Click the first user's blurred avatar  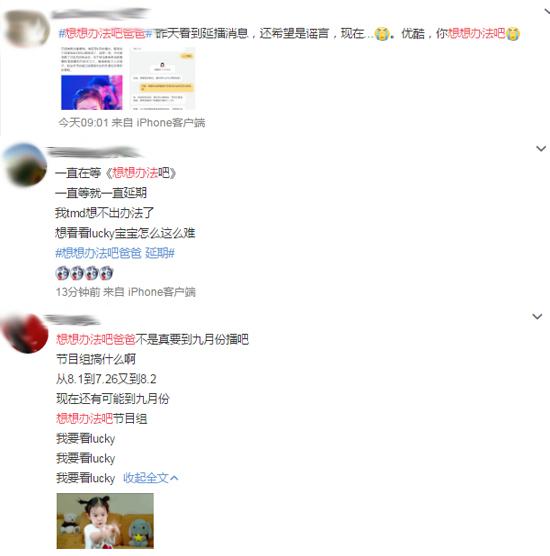click(27, 28)
